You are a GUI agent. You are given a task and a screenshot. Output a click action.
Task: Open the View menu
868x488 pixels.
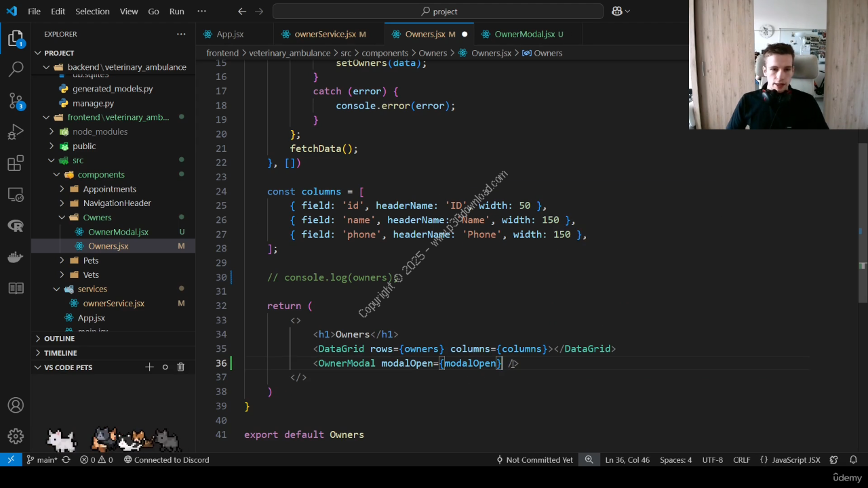pos(128,12)
